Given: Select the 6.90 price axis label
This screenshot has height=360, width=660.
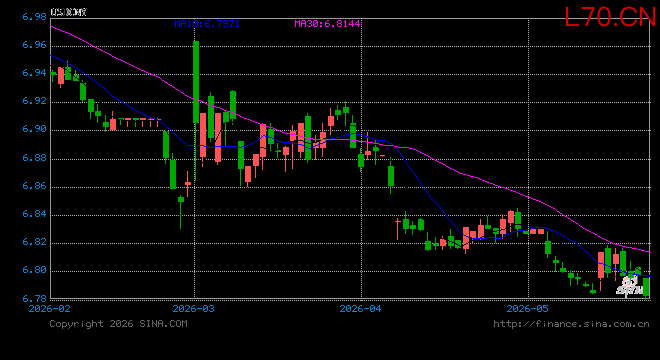Looking at the screenshot, I should [35, 129].
